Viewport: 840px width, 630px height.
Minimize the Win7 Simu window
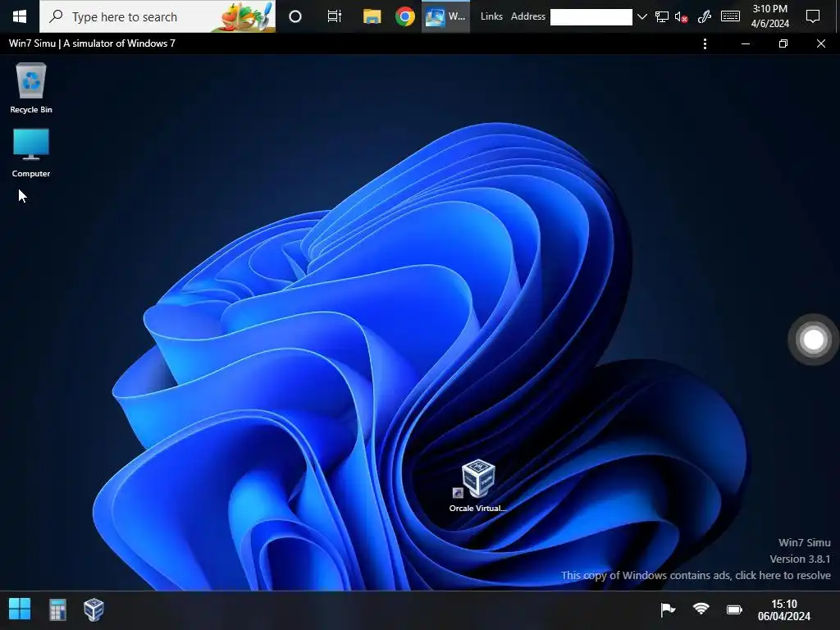tap(745, 44)
